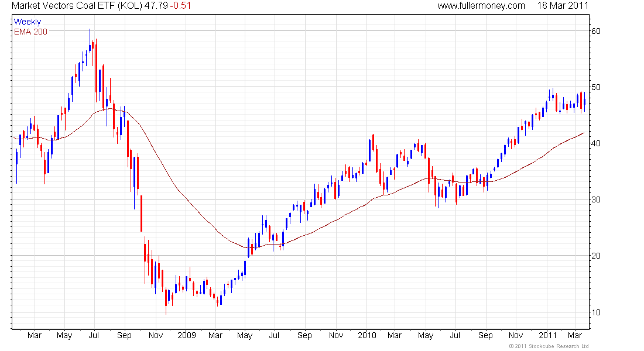The height and width of the screenshot is (351, 644).
Task: Click the price change value -0.51
Action: coord(180,6)
